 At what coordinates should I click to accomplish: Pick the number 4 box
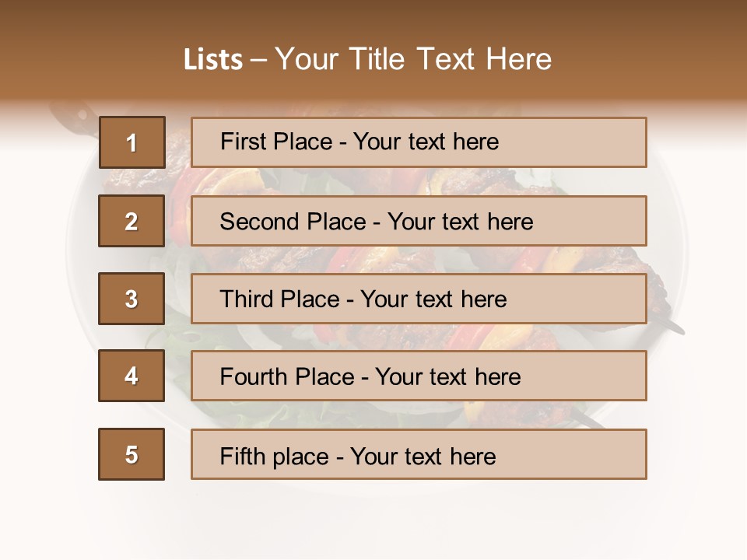[132, 376]
